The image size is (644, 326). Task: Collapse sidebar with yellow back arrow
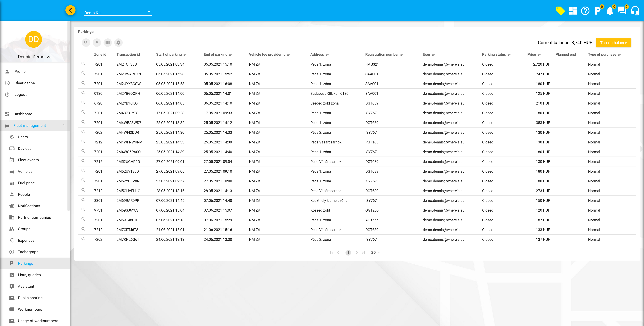(x=70, y=11)
